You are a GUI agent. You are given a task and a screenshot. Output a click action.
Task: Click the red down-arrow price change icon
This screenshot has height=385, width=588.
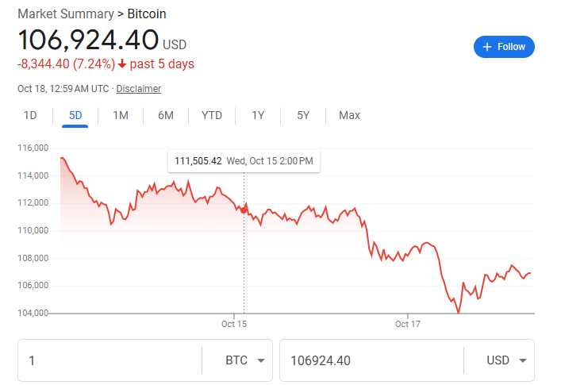(122, 64)
